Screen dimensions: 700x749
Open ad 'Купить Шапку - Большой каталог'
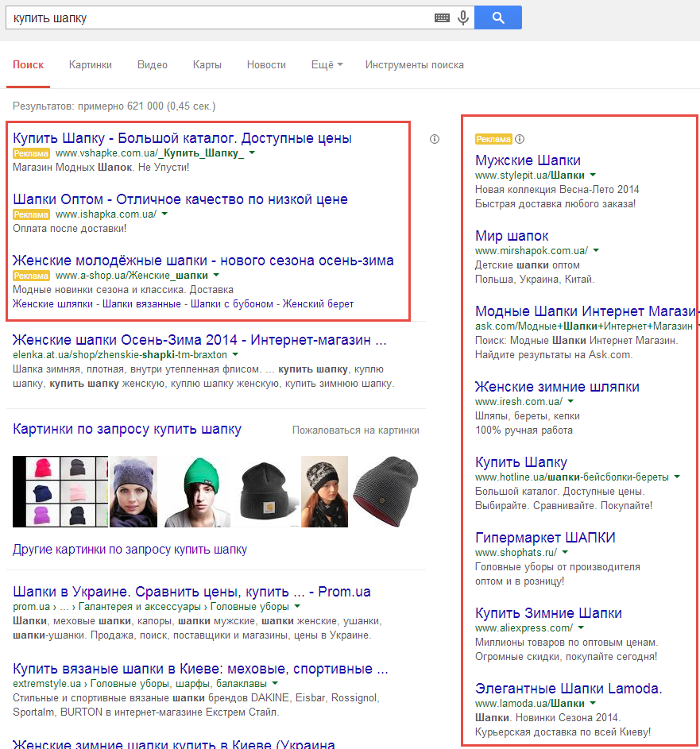click(182, 138)
